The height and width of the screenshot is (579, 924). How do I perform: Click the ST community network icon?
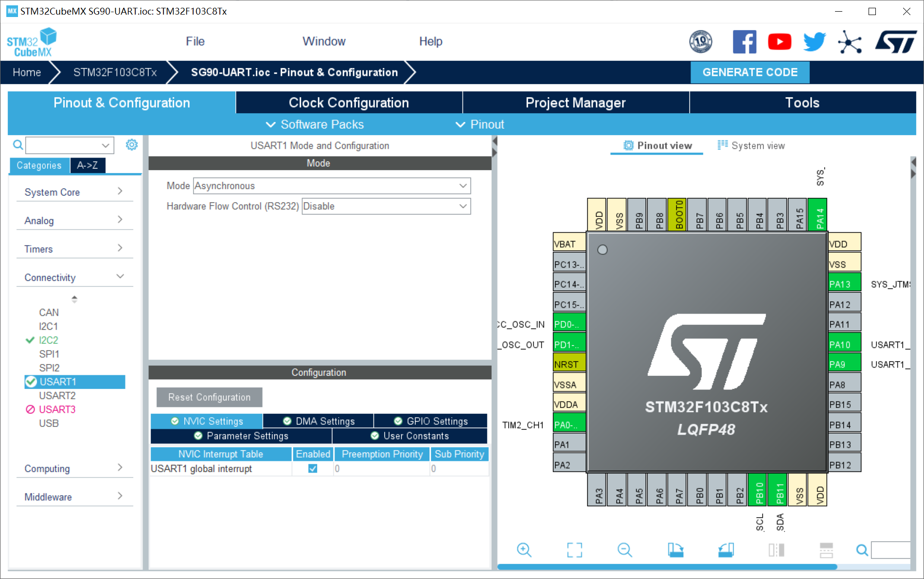tap(850, 42)
